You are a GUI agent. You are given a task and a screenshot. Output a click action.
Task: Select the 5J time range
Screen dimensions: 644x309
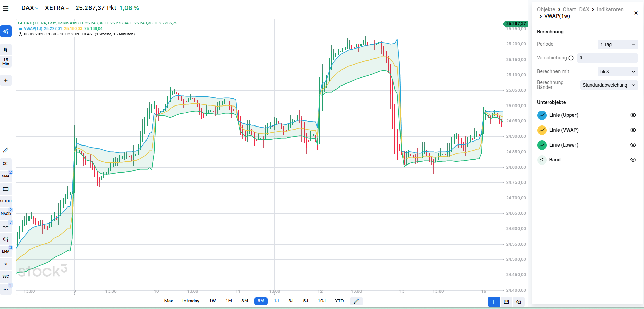pyautogui.click(x=306, y=301)
